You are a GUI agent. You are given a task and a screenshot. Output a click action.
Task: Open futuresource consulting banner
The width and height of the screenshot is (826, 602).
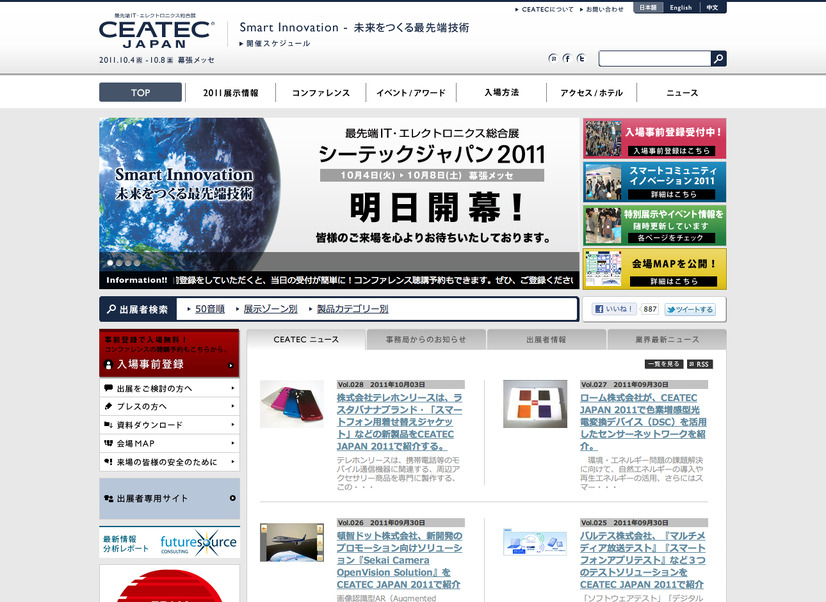[169, 542]
